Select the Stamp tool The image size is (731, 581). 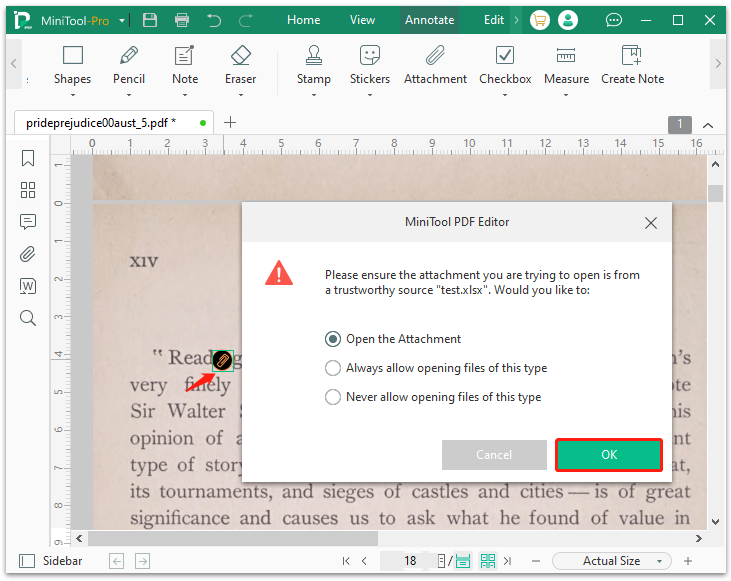coord(314,66)
